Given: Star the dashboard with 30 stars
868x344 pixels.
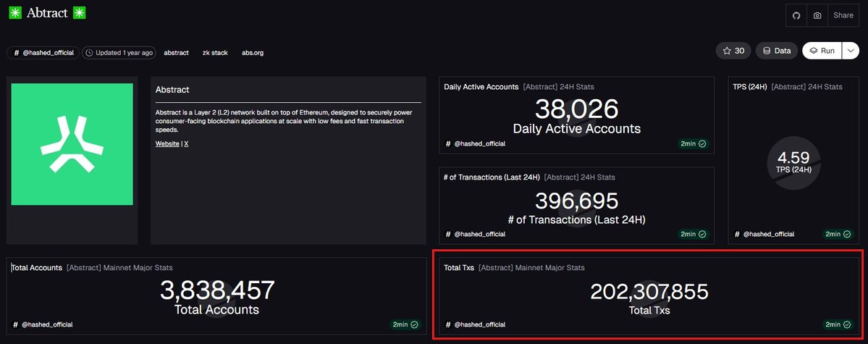Looking at the screenshot, I should (733, 51).
